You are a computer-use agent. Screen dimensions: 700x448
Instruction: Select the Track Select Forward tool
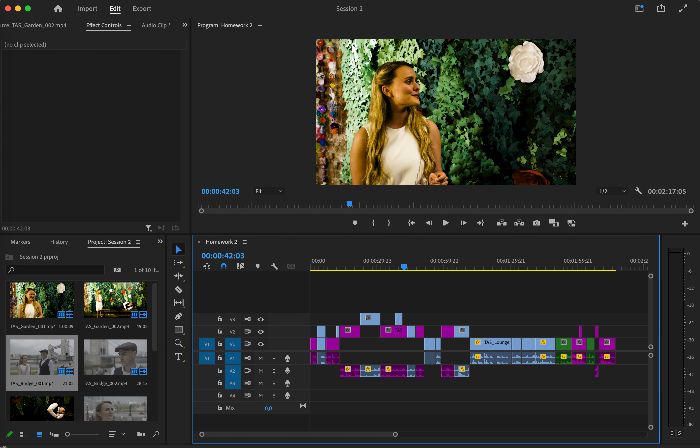[179, 263]
